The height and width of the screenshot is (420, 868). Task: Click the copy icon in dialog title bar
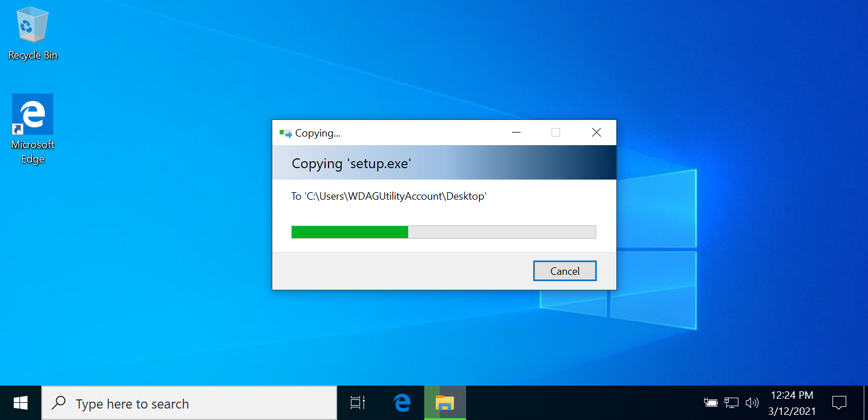tap(286, 133)
